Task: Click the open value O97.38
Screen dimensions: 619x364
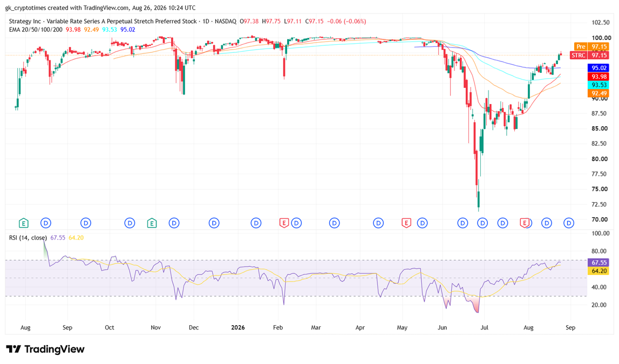Action: [249, 21]
